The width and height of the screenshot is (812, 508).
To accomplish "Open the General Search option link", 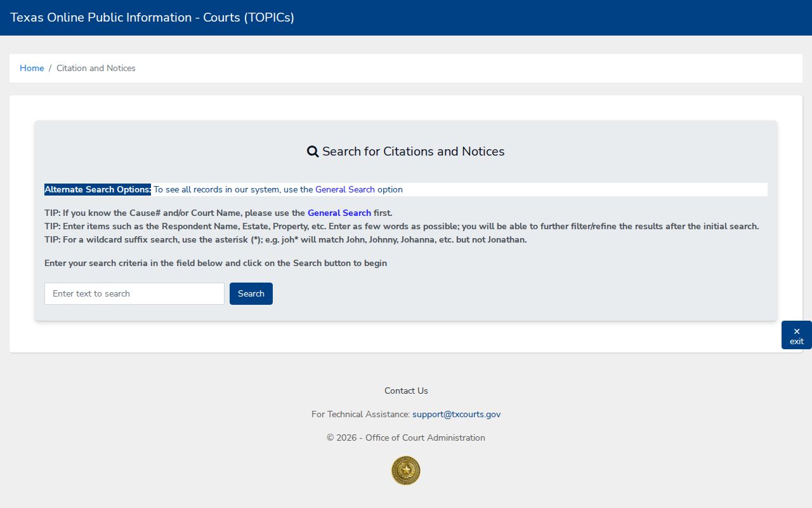I will [x=345, y=189].
